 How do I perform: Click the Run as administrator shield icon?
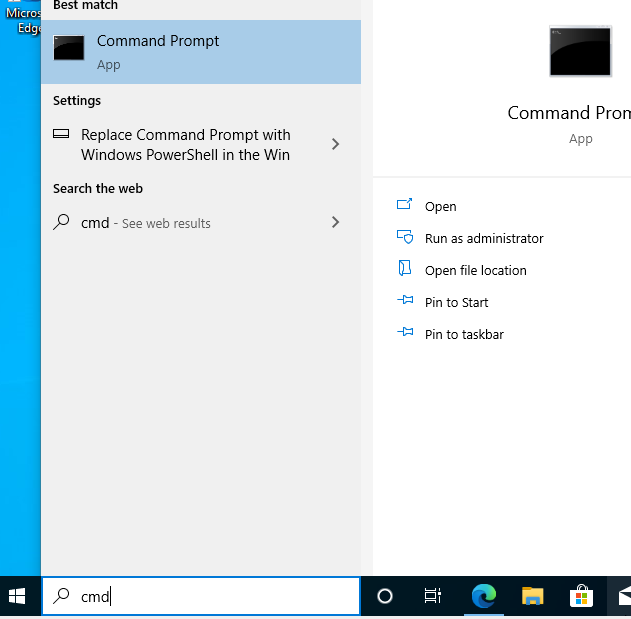[x=405, y=237]
